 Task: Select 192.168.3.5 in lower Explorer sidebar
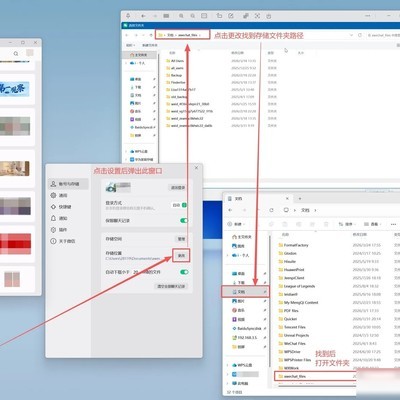[245, 338]
